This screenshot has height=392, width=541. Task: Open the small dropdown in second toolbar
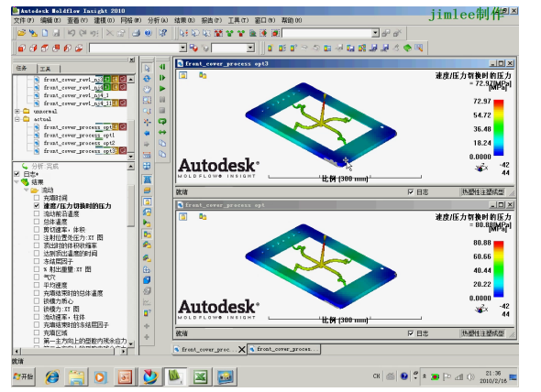point(251,48)
